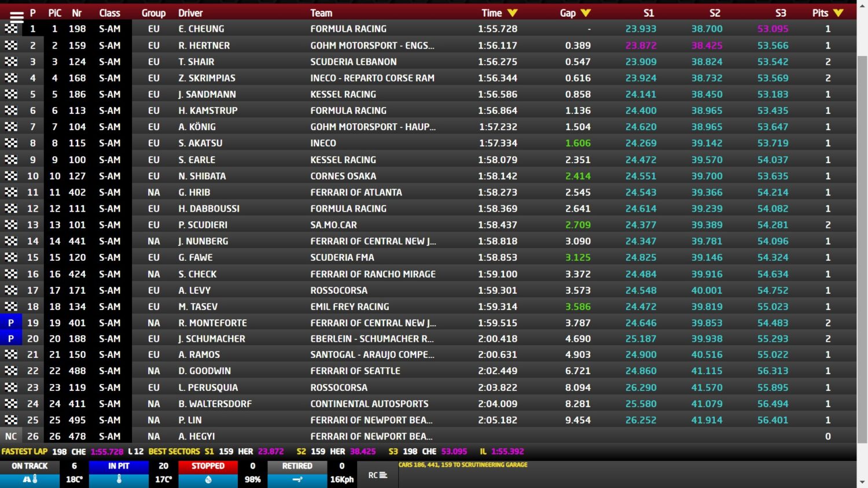
Task: Click chequered flag icon for Z. Skrimpias
Action: point(11,77)
